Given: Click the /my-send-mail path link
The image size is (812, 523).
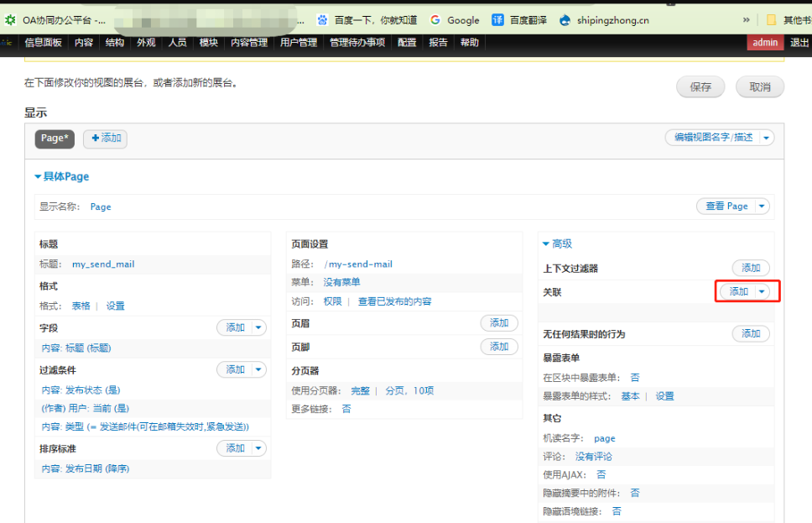Looking at the screenshot, I should (x=357, y=264).
